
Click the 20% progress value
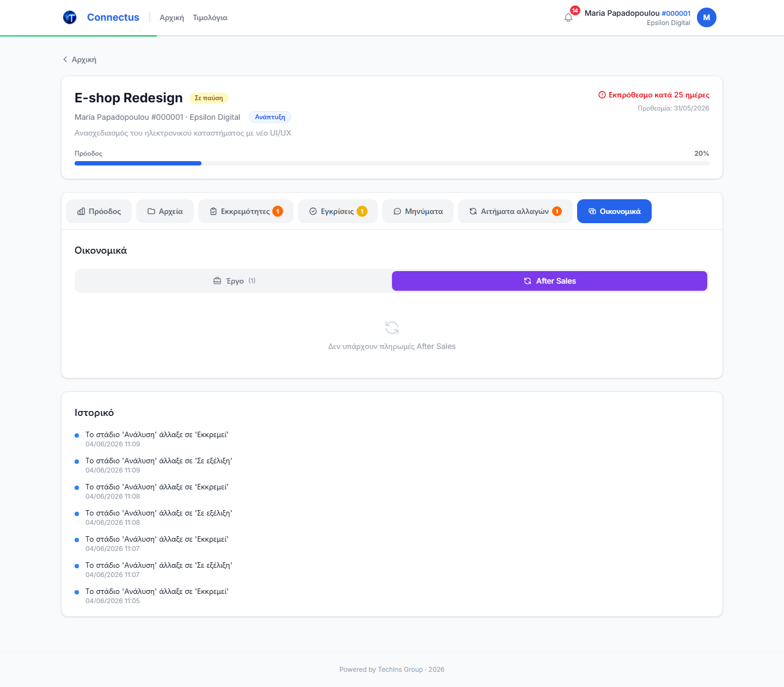[702, 154]
